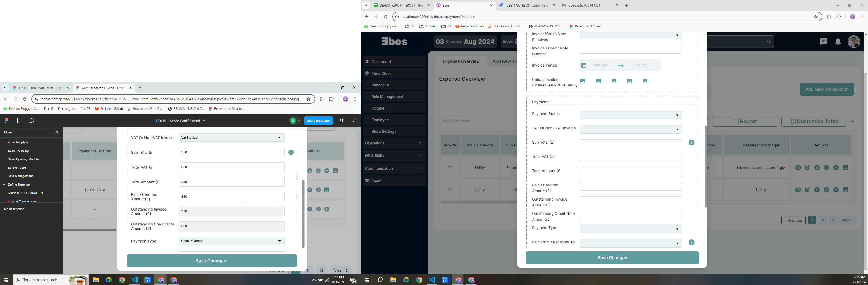Close the Figma Flows panel
Image resolution: width=868 pixels, height=285 pixels.
[57, 132]
